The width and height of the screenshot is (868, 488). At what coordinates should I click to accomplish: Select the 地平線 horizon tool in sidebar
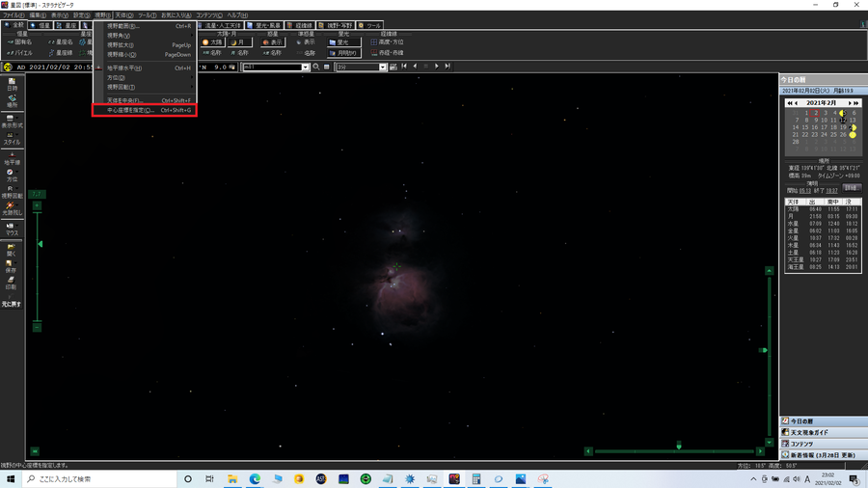point(12,159)
